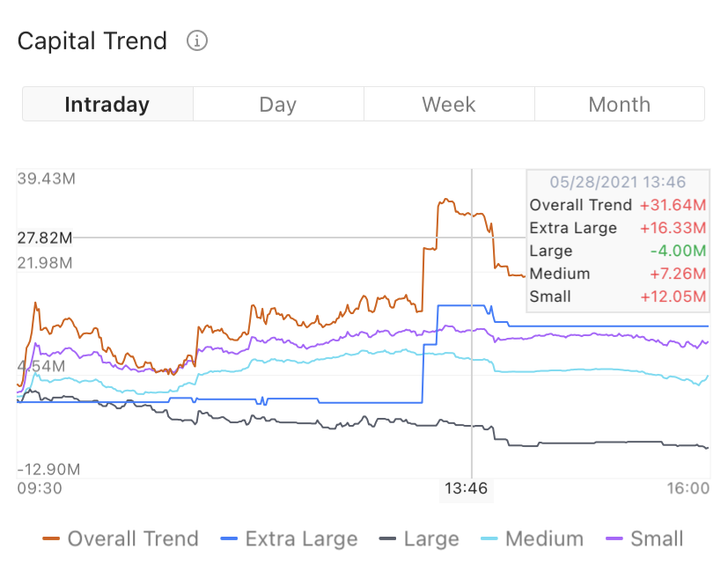
Task: Click the 09:30 start time axis label
Action: 40,488
